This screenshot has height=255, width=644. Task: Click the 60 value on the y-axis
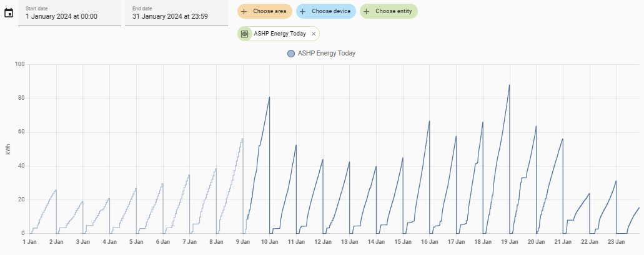click(x=22, y=132)
